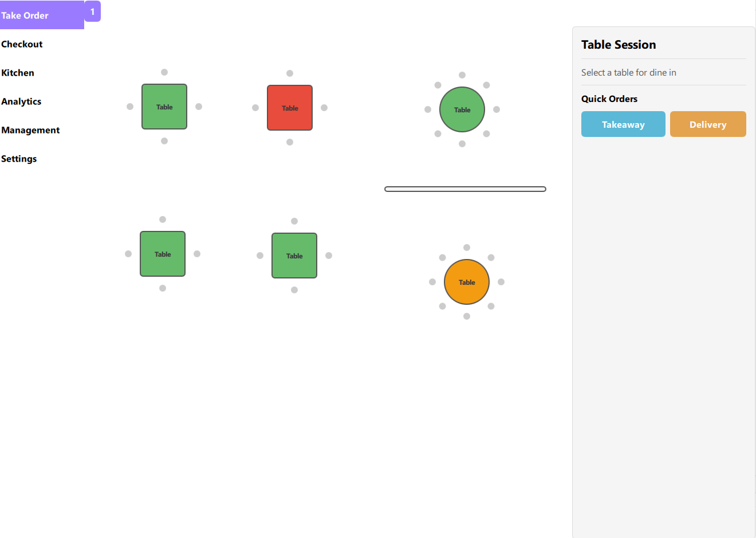Click the seat right of orange table
This screenshot has width=756, height=538.
point(501,282)
